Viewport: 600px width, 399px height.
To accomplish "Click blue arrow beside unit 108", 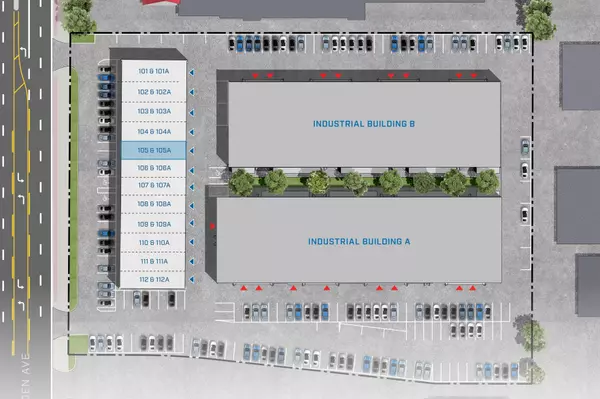I will point(192,206).
